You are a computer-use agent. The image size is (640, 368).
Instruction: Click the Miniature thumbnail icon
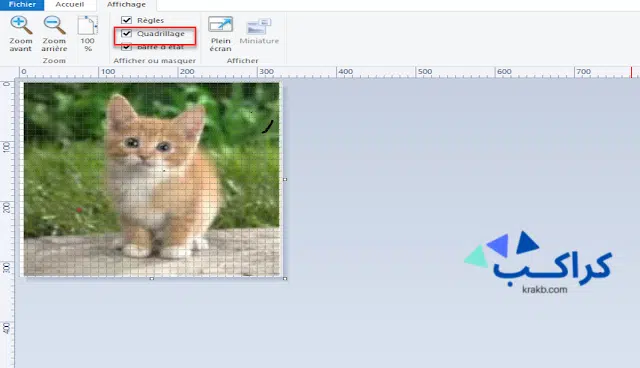pyautogui.click(x=259, y=26)
